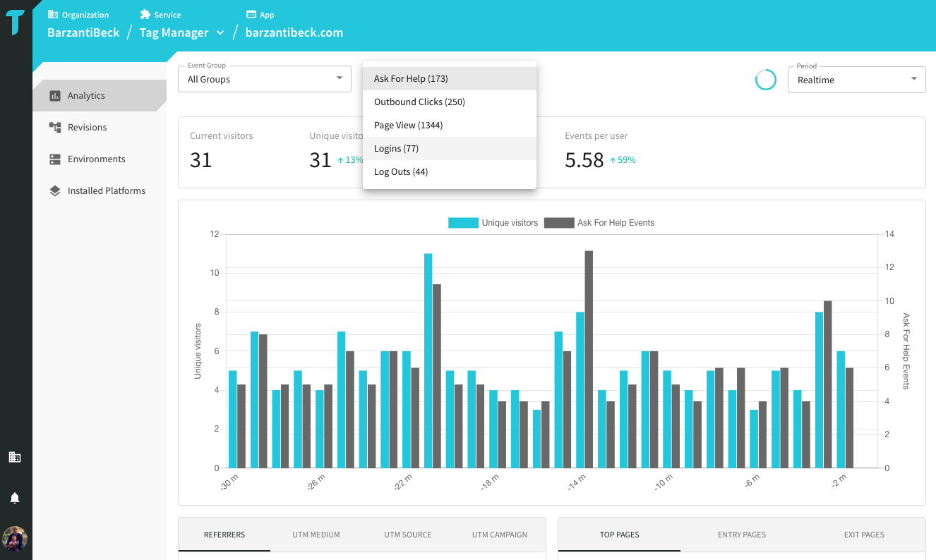Choose Logins (77) from the list
The image size is (936, 560).
tap(396, 149)
